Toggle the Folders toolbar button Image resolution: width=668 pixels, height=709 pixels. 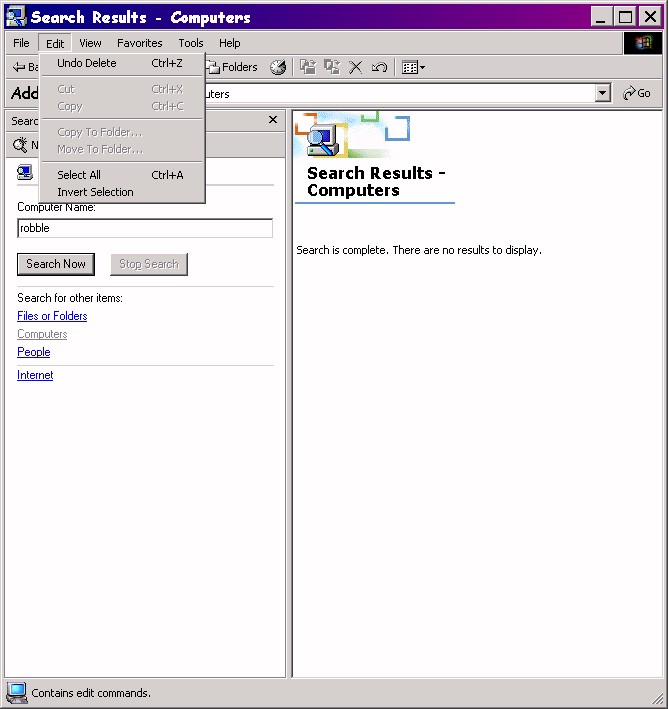[232, 67]
